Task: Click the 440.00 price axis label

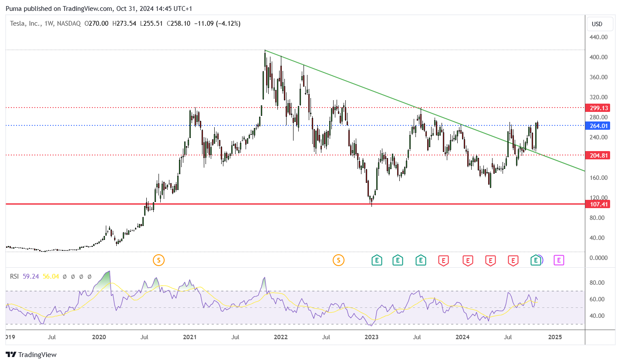Action: [x=599, y=37]
